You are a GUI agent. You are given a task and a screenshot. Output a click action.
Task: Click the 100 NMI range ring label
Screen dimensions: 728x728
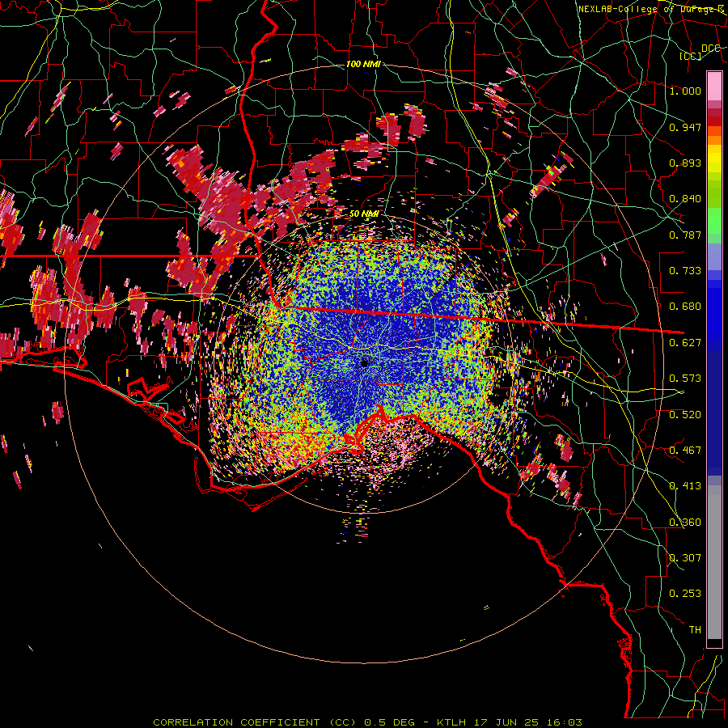(x=363, y=64)
